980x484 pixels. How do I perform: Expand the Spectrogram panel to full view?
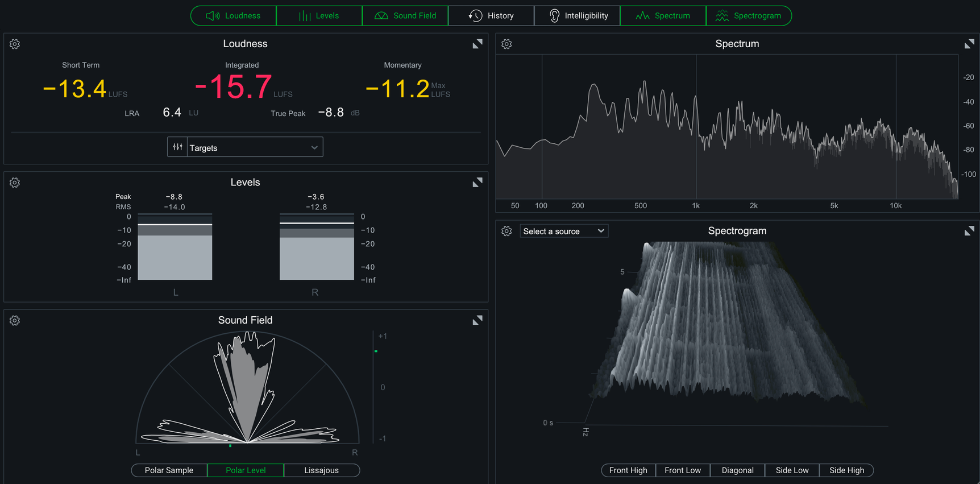tap(969, 231)
